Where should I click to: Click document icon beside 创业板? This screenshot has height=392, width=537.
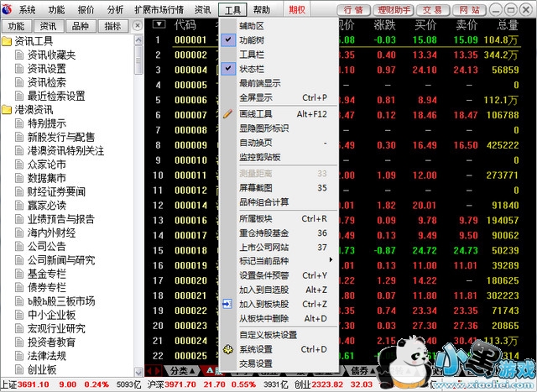(19, 369)
